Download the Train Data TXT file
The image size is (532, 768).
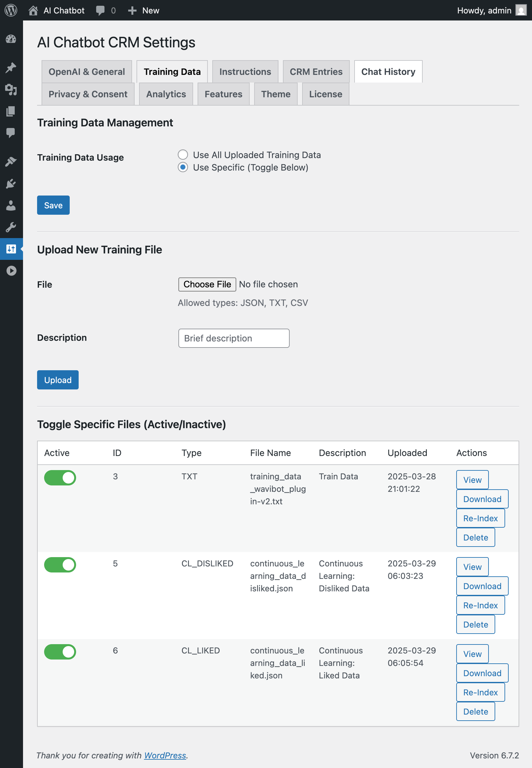pos(482,499)
